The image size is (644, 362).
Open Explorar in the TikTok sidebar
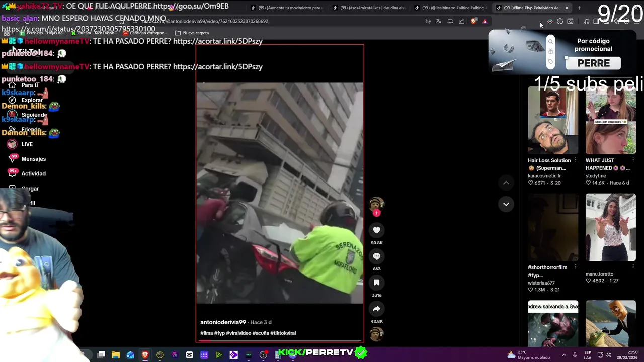26,100
